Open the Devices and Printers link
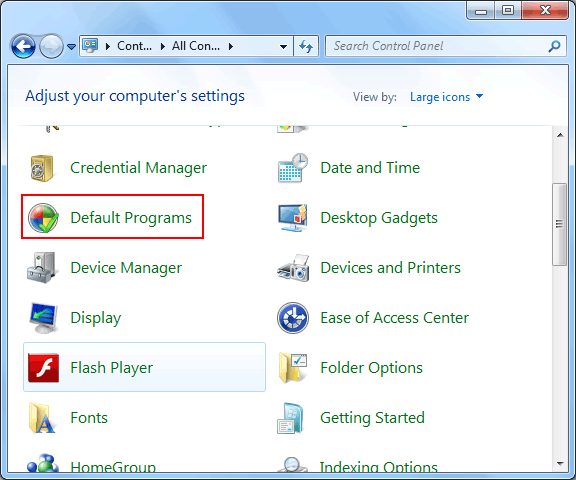The height and width of the screenshot is (480, 576). pyautogui.click(x=390, y=268)
